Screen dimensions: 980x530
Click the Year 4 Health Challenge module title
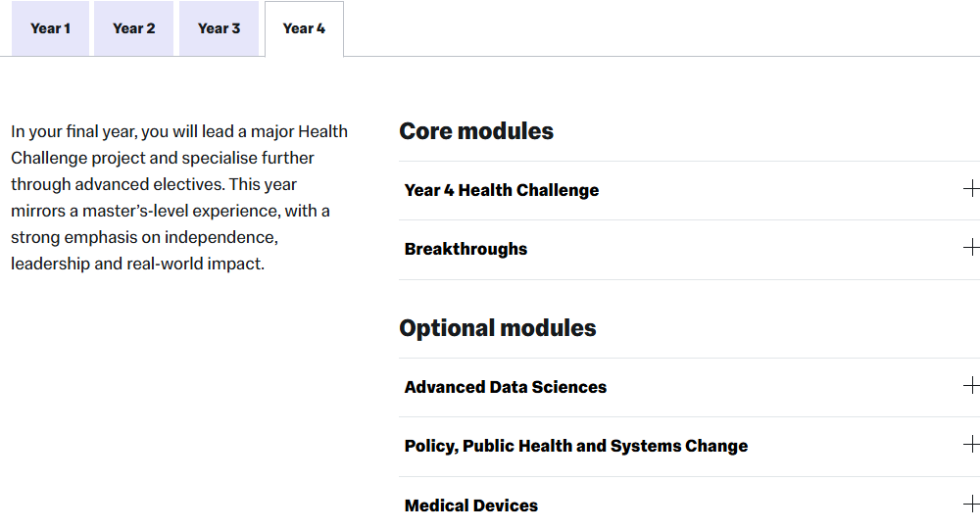click(x=501, y=190)
